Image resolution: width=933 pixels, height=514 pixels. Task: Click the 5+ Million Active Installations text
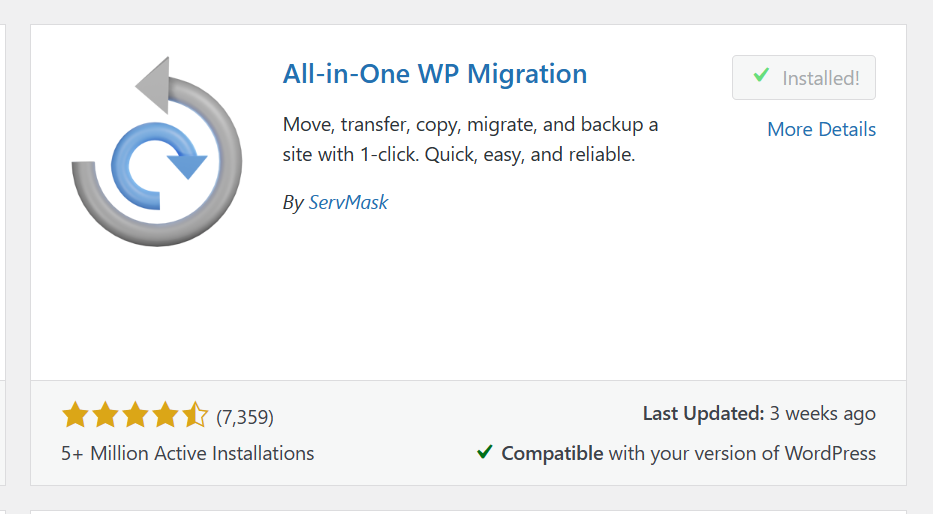coord(187,453)
